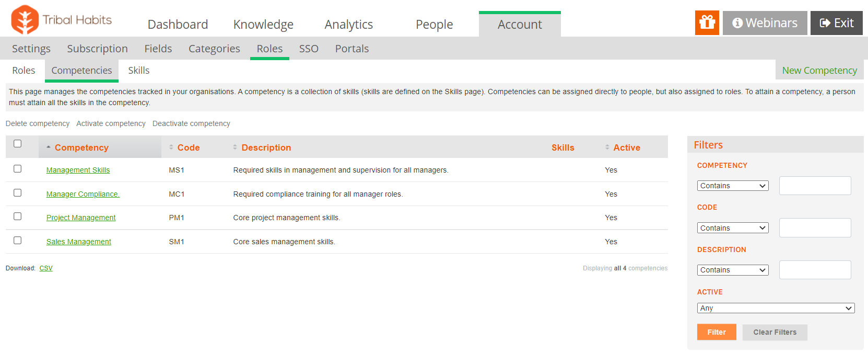Select the Account menu tab
Viewport: 868px width, 353px height.
point(520,25)
